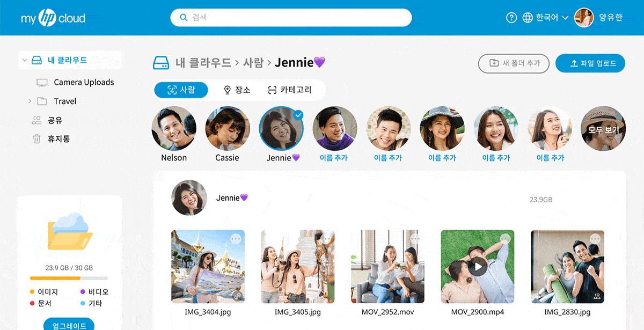The width and height of the screenshot is (644, 330).
Task: Open more options on IMG_3404.jpg
Action: tap(235, 239)
